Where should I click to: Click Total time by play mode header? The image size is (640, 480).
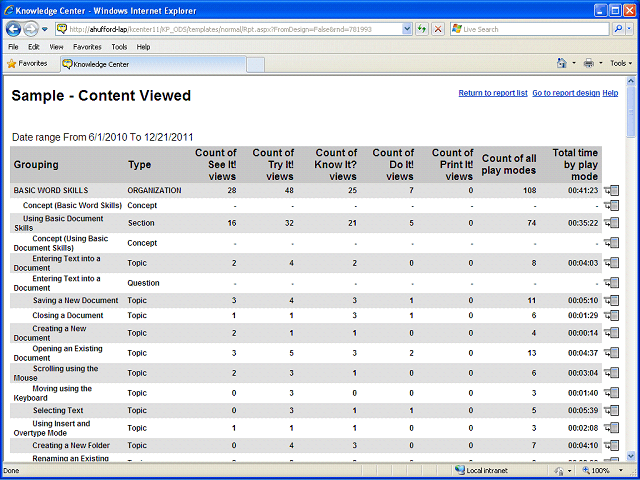pyautogui.click(x=575, y=164)
